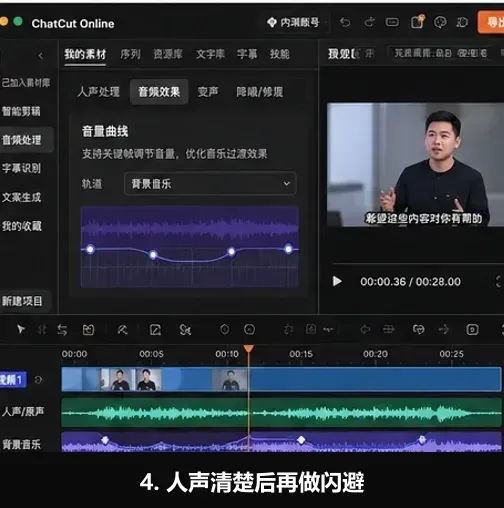This screenshot has width=504, height=508.
Task: Switch to the 字幕 tab
Action: click(x=247, y=54)
